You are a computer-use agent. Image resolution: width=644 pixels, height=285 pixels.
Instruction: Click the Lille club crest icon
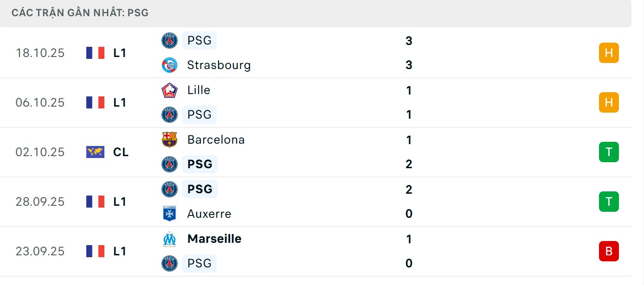point(169,90)
